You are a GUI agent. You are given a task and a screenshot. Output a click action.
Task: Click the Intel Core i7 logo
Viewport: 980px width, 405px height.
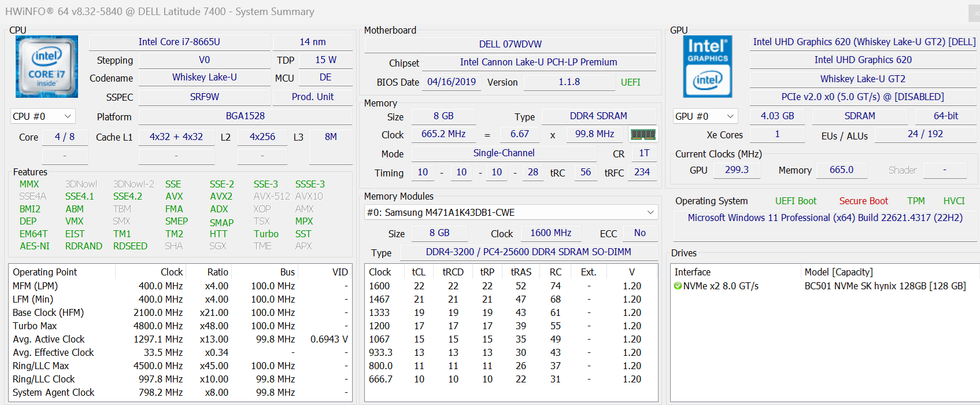pos(47,67)
